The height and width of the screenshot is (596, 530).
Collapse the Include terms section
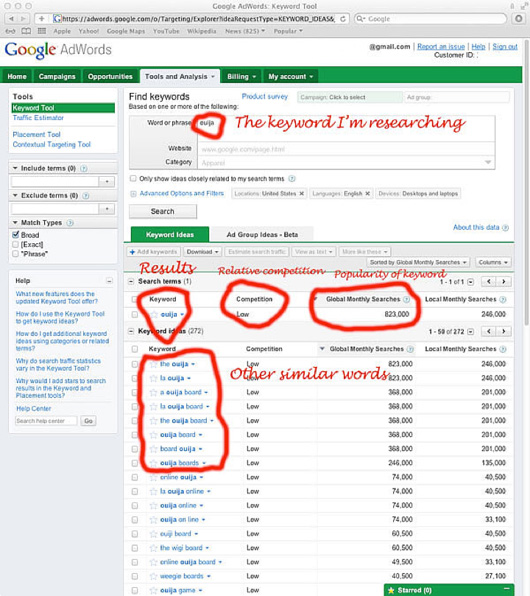point(15,168)
